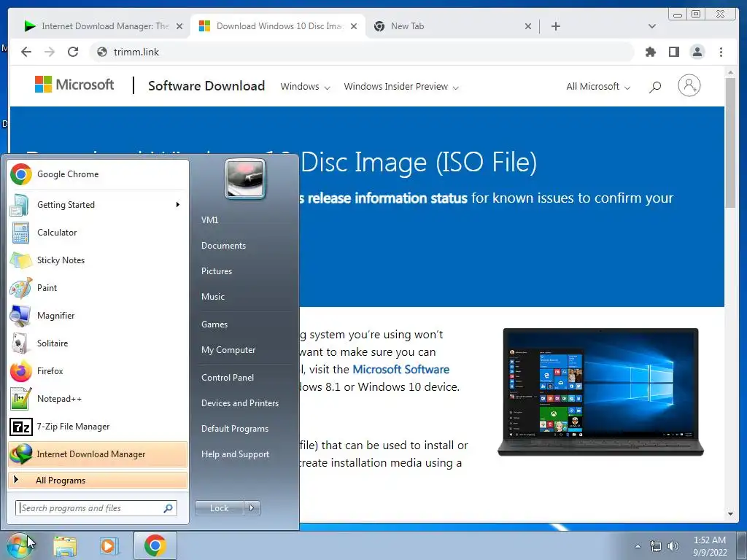Open Documents from Start menu
The width and height of the screenshot is (747, 560).
coord(244,246)
